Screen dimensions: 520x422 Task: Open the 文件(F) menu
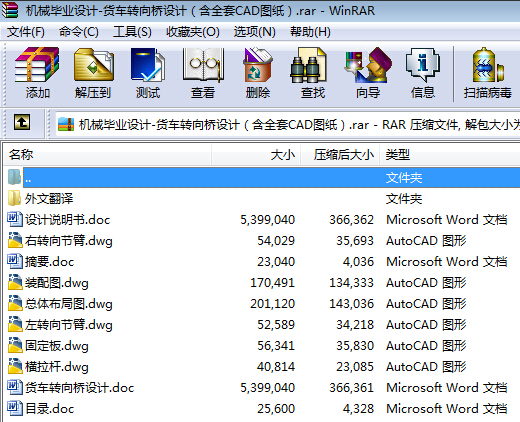26,32
